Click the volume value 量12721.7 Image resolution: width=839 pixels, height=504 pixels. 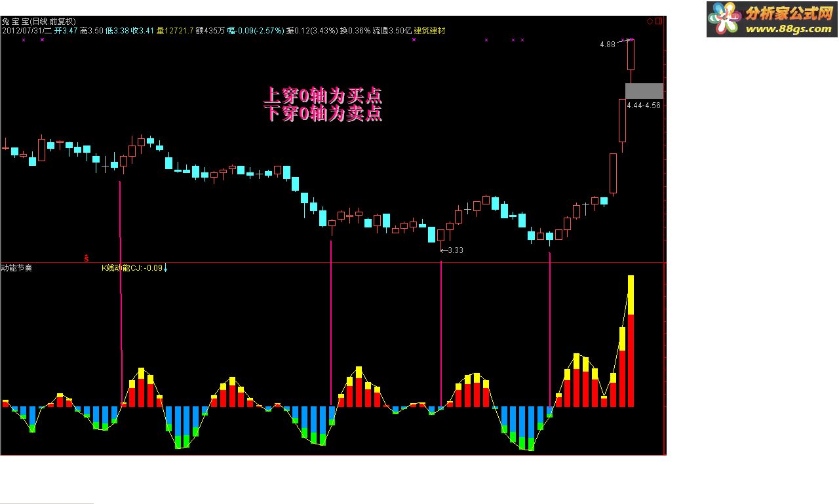pos(176,30)
